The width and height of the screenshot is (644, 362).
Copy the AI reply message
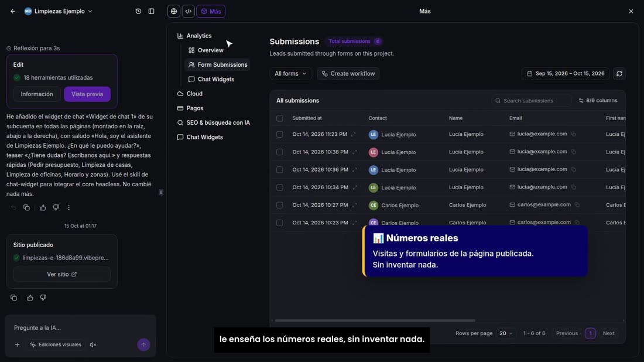(x=27, y=208)
